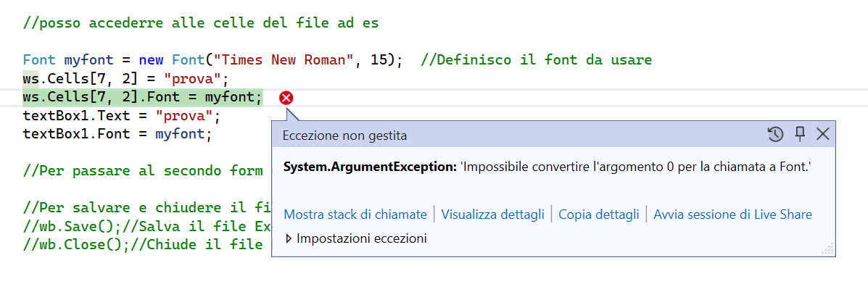Click Copia dettagli link

point(598,214)
